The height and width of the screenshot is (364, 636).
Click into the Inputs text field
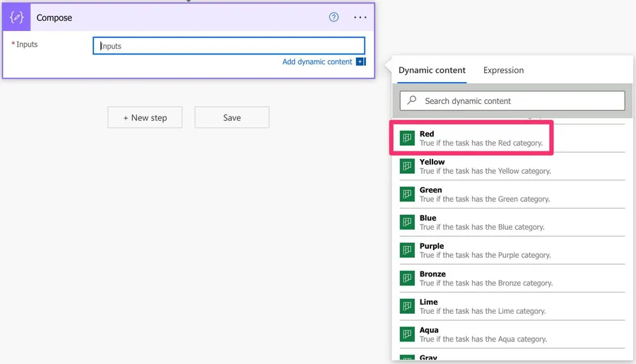[x=229, y=46]
